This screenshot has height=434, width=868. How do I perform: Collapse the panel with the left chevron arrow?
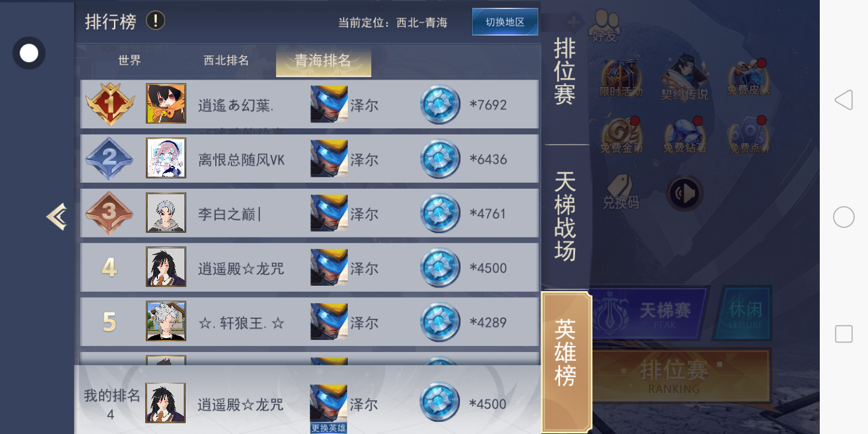click(57, 216)
